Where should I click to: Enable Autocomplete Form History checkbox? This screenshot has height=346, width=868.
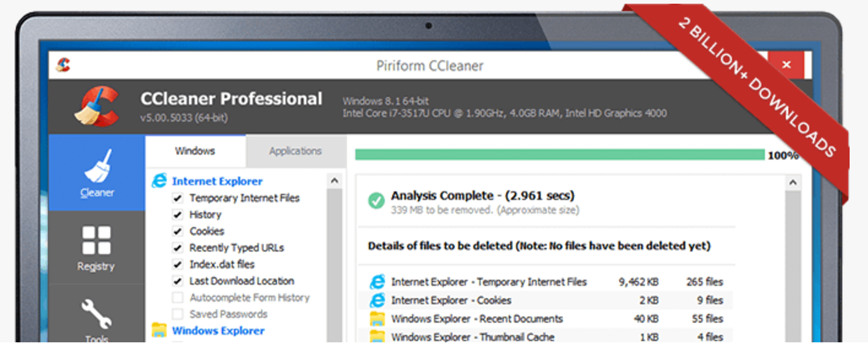click(x=178, y=298)
